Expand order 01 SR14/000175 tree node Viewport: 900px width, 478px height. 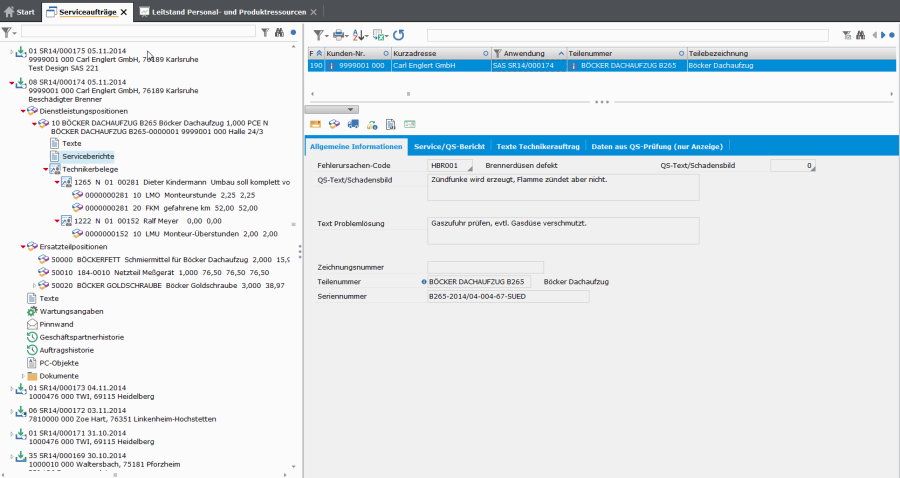(x=11, y=52)
